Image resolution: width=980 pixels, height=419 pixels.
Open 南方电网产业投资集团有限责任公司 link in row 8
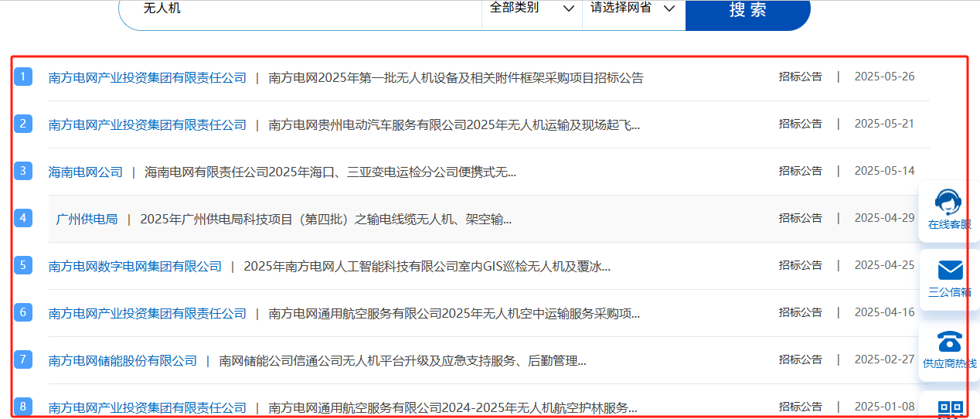148,407
